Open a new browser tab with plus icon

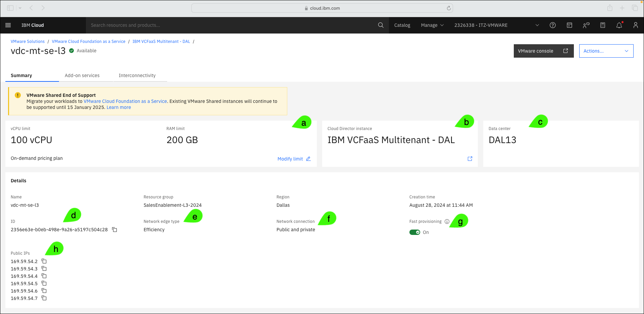coord(622,8)
